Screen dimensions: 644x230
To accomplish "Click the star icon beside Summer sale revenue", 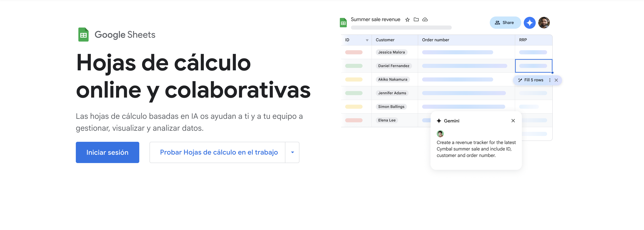I will 407,20.
